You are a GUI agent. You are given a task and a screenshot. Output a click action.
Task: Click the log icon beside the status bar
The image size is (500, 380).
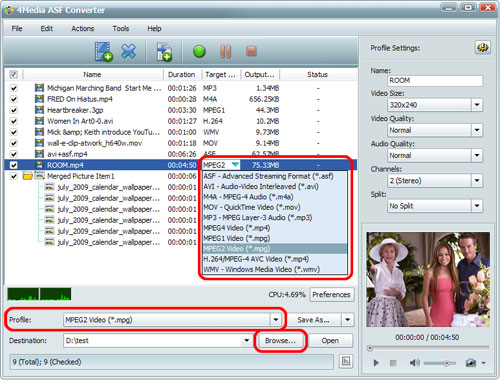click(346, 361)
